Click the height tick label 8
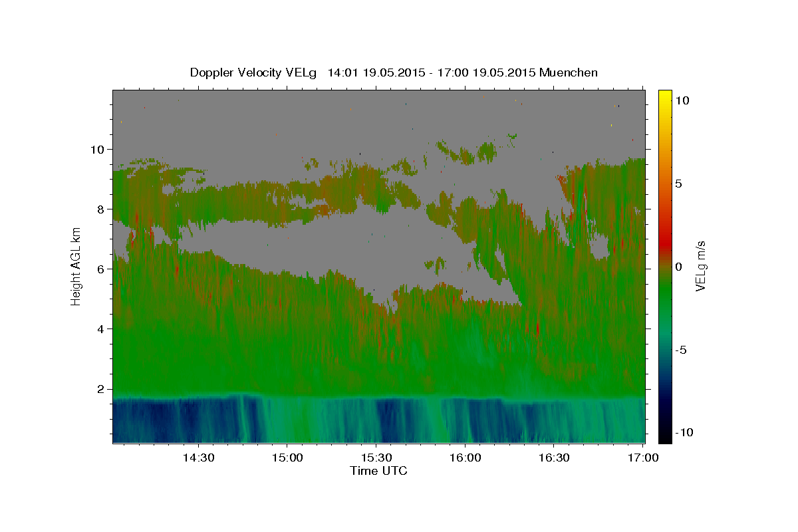This screenshot has width=798, height=532. click(102, 209)
